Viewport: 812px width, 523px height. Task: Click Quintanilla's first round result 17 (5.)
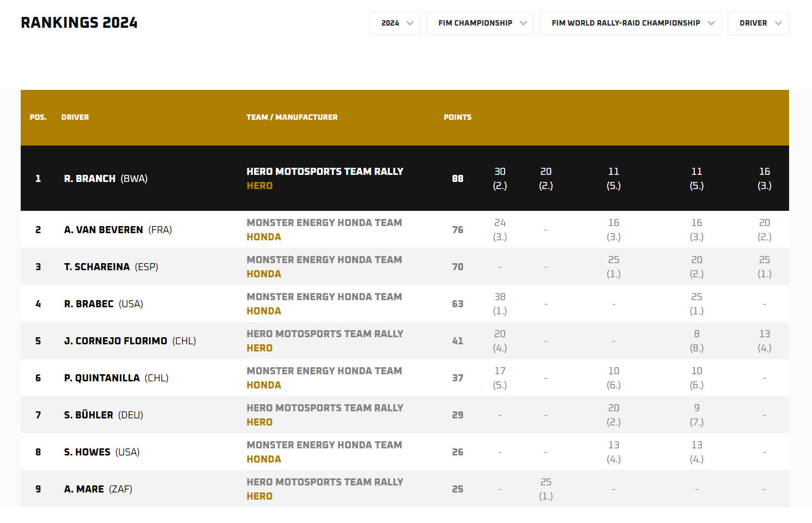pyautogui.click(x=500, y=378)
